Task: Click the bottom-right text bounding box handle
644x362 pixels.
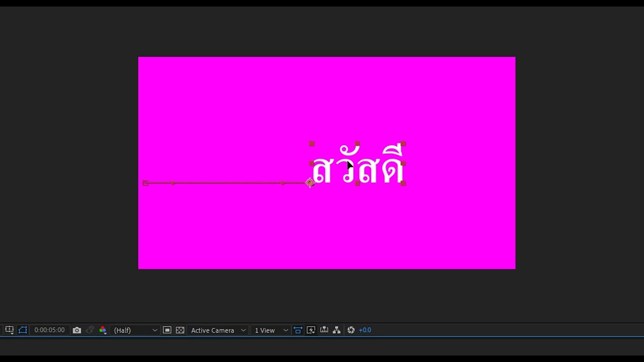Action: tap(404, 184)
